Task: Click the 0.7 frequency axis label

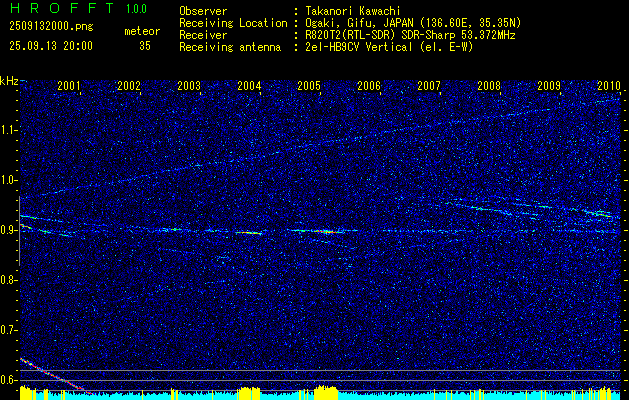Action: coord(7,330)
